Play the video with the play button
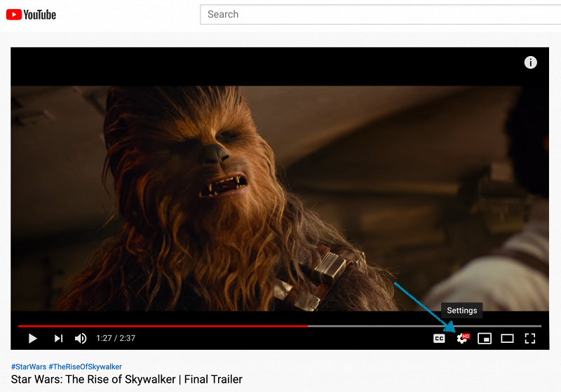 tap(32, 338)
